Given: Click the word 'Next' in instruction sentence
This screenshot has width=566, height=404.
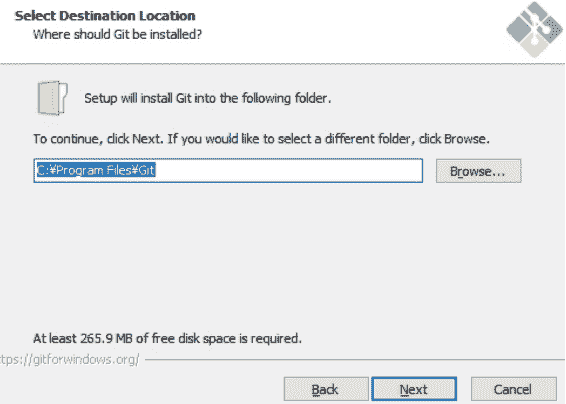Looking at the screenshot, I should (x=146, y=139).
